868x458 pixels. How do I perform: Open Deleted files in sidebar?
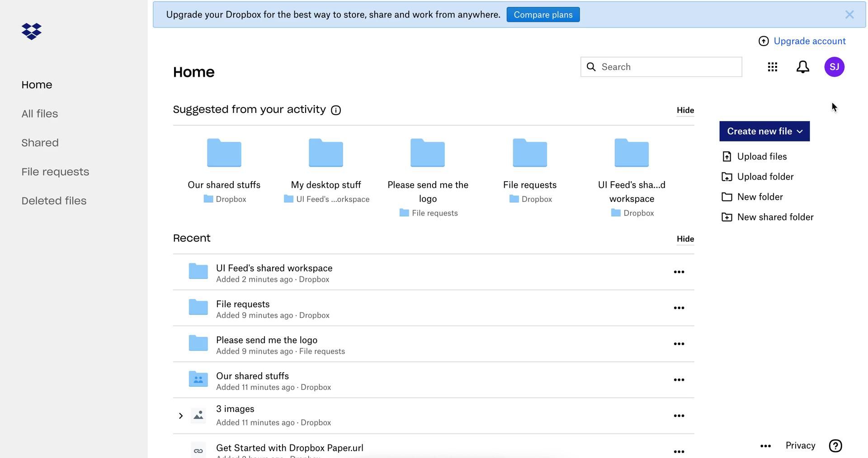(54, 201)
